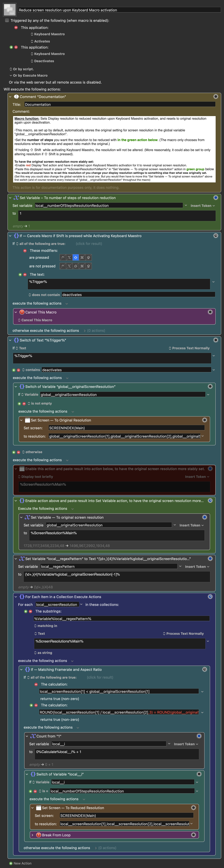The image size is (224, 868).
Task: Open gear menu of Set Variable local__regexPattern action
Action: 210,559
